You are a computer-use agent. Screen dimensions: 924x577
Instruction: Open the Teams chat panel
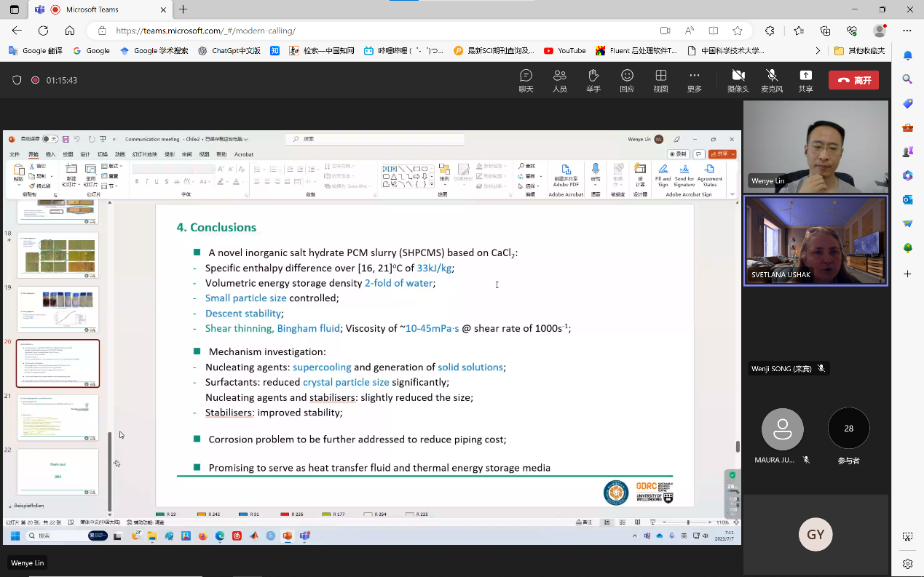pos(526,80)
